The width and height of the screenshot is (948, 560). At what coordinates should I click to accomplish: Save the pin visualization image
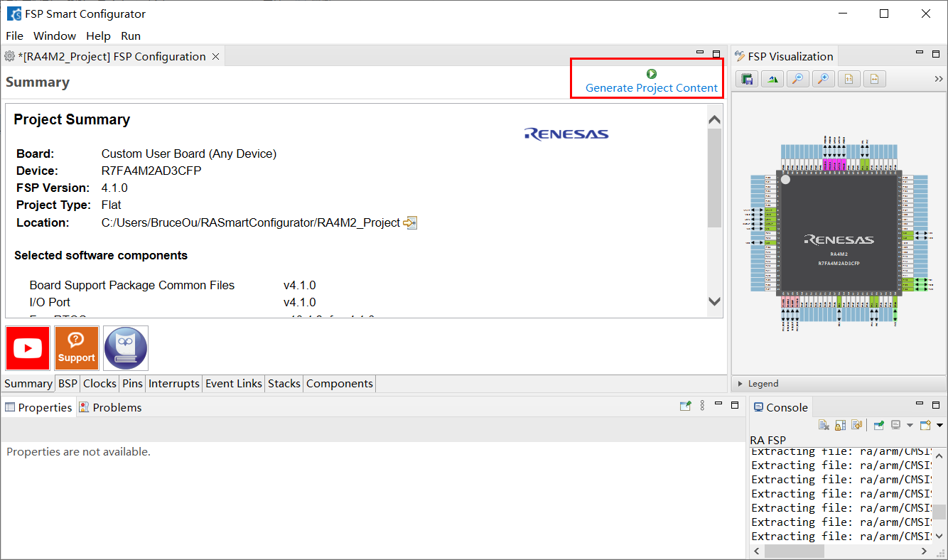pos(747,79)
